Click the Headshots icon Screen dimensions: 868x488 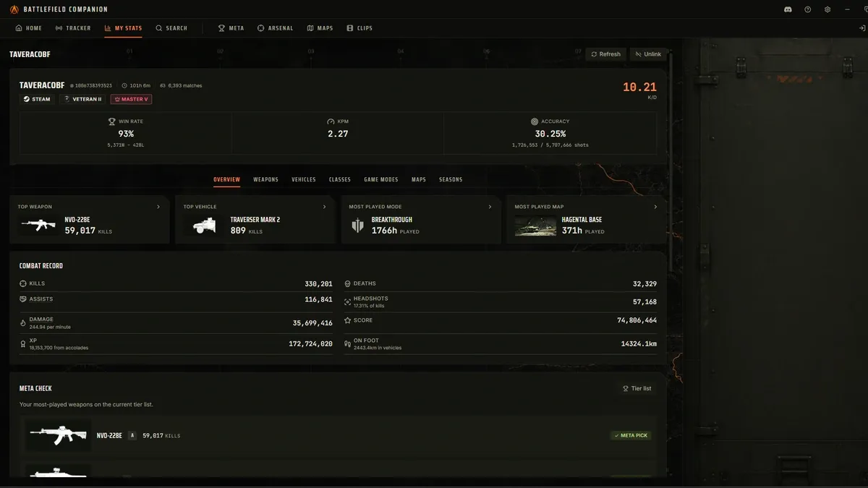(347, 301)
